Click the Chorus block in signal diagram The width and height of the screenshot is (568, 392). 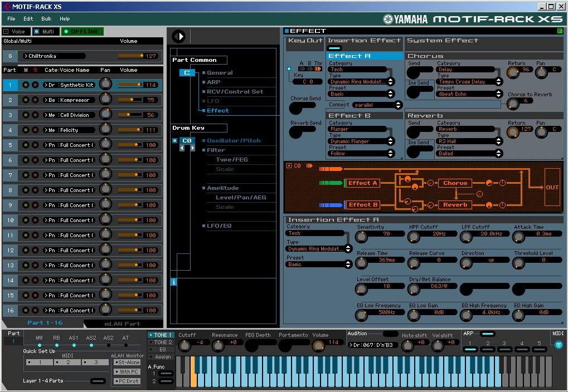[455, 183]
